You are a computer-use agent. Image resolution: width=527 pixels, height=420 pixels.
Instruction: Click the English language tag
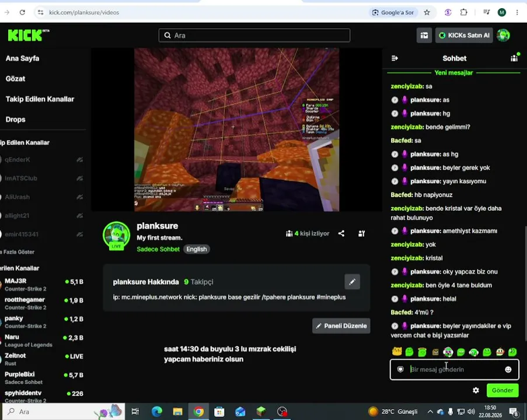coord(197,249)
